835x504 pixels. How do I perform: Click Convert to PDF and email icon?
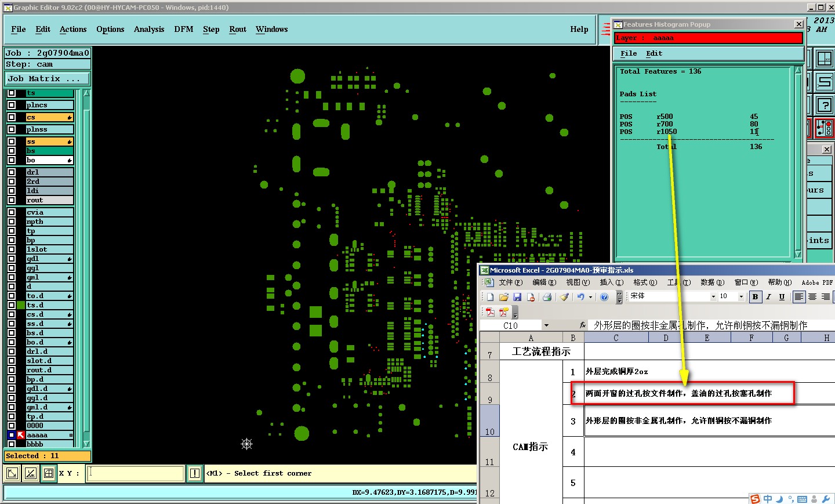pos(504,313)
